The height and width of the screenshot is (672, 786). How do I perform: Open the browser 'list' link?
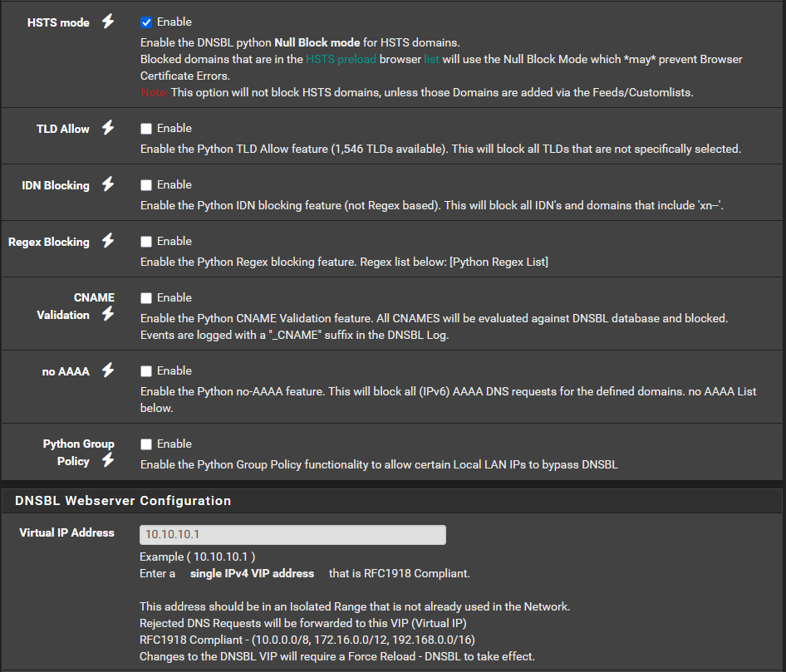[431, 60]
